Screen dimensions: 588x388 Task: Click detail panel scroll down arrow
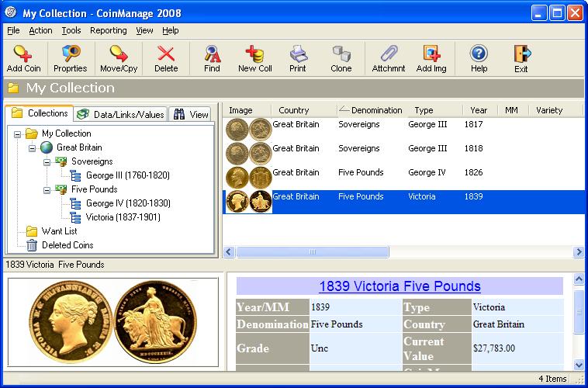click(579, 365)
